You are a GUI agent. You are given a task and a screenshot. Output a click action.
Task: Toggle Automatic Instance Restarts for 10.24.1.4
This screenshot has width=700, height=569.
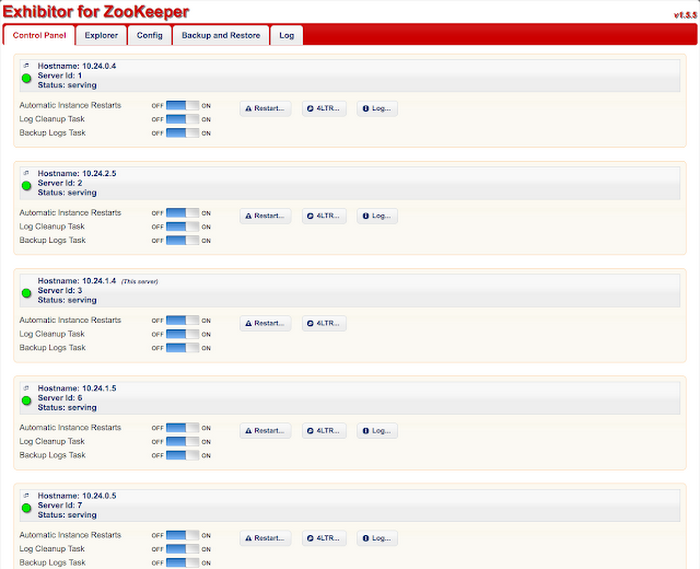coord(182,320)
